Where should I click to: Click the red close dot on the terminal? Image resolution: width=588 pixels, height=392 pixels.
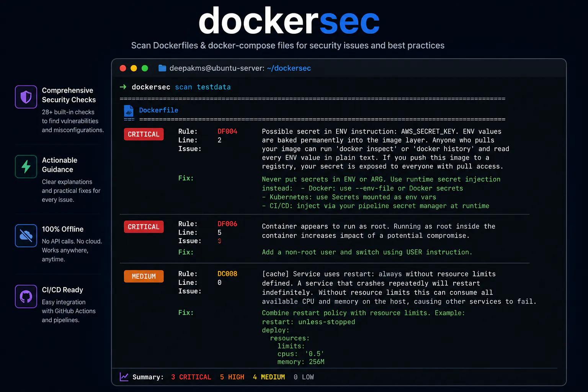click(123, 68)
